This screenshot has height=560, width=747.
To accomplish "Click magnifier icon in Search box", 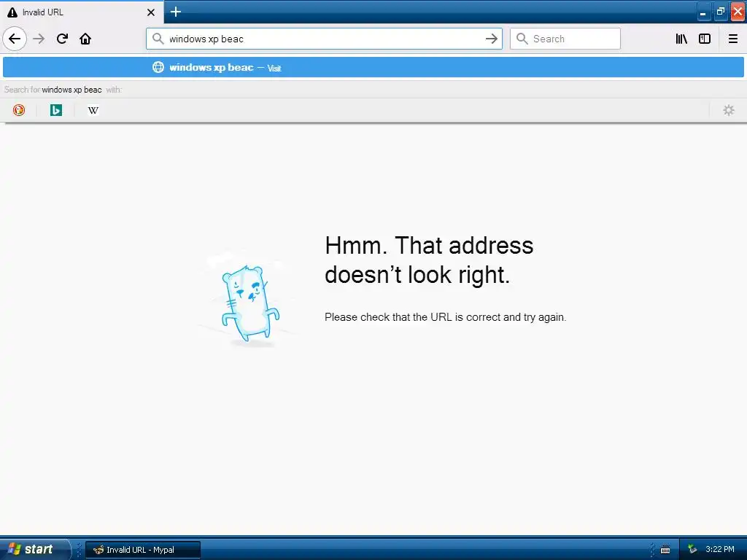I will click(x=522, y=39).
